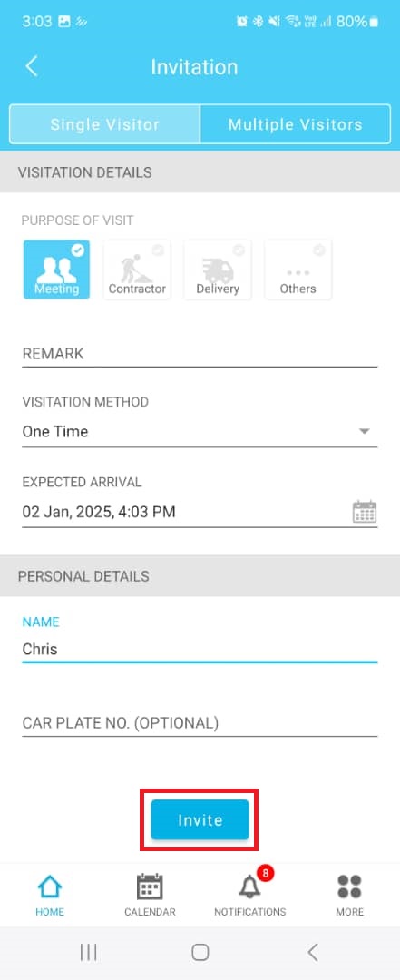Toggle the checkmark on Contractor tile

pyautogui.click(x=159, y=250)
